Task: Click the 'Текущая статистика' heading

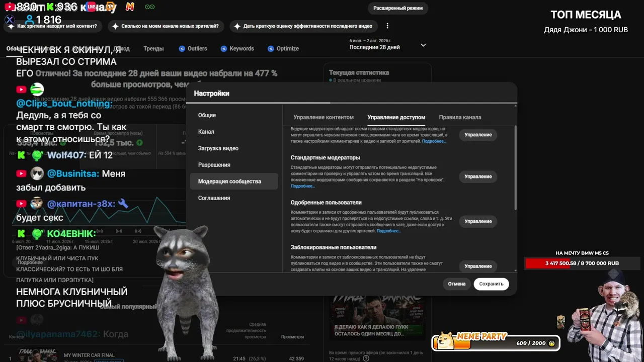Action: [359, 72]
